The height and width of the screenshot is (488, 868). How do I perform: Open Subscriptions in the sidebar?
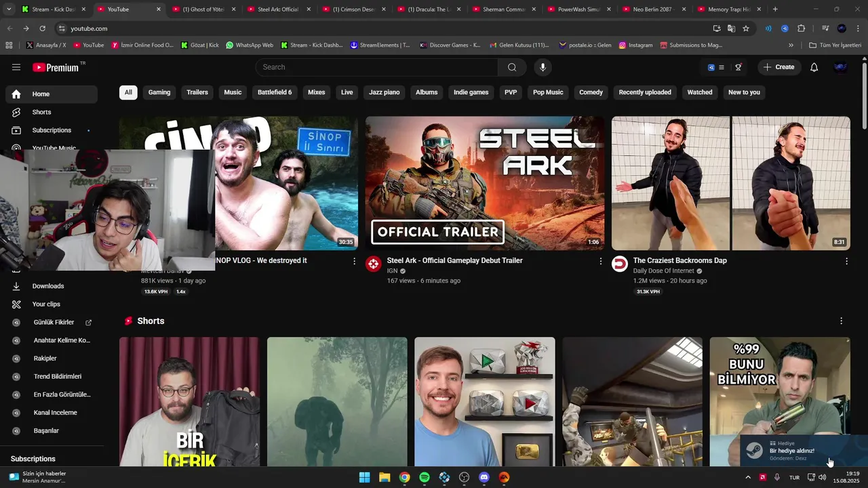pos(51,130)
